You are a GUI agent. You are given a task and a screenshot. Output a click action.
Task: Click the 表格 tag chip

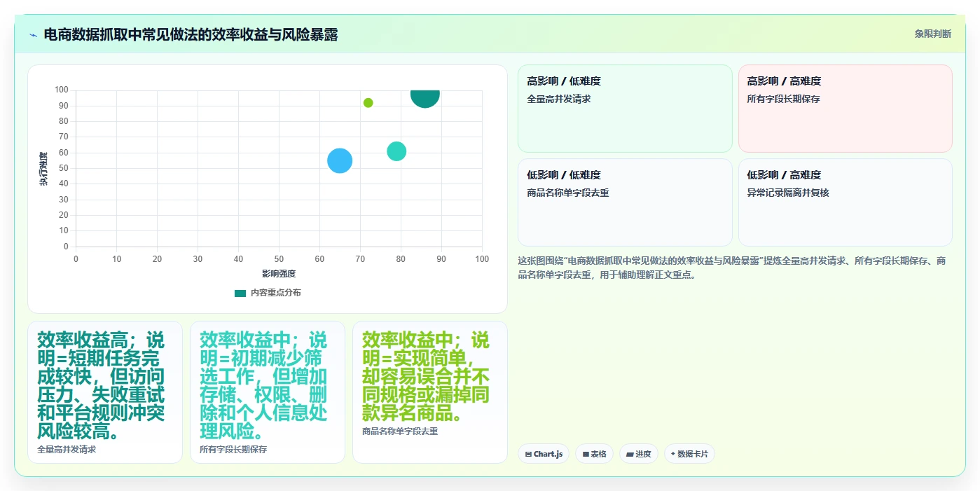coord(594,454)
